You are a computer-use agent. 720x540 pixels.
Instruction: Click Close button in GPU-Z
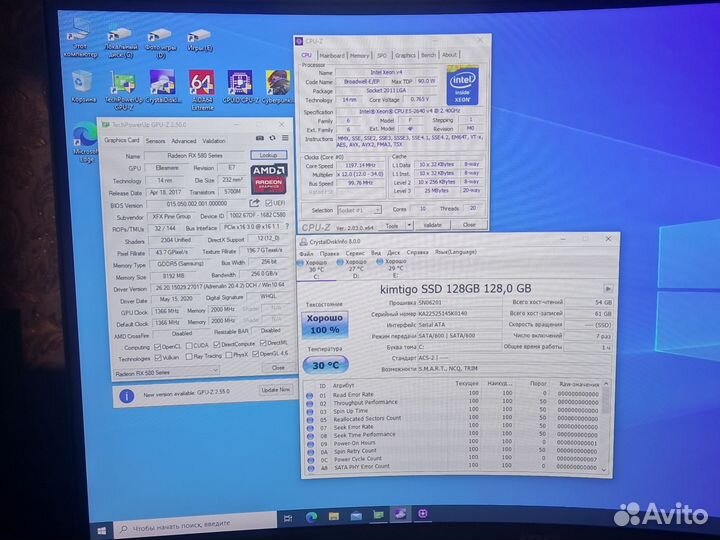(x=278, y=367)
